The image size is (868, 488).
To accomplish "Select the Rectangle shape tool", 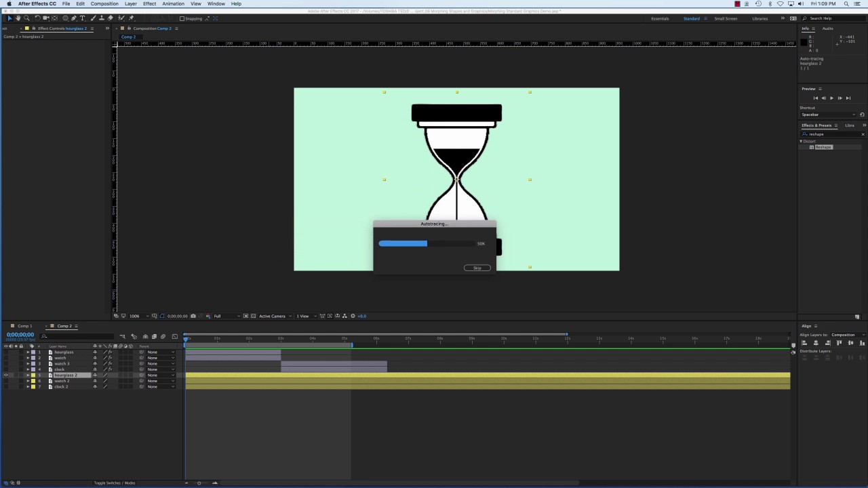I will pyautogui.click(x=65, y=18).
